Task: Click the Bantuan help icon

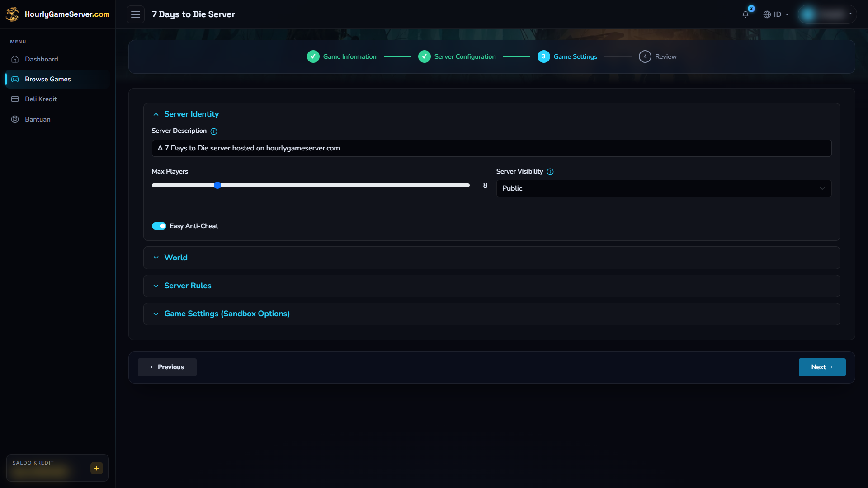Action: pos(15,119)
